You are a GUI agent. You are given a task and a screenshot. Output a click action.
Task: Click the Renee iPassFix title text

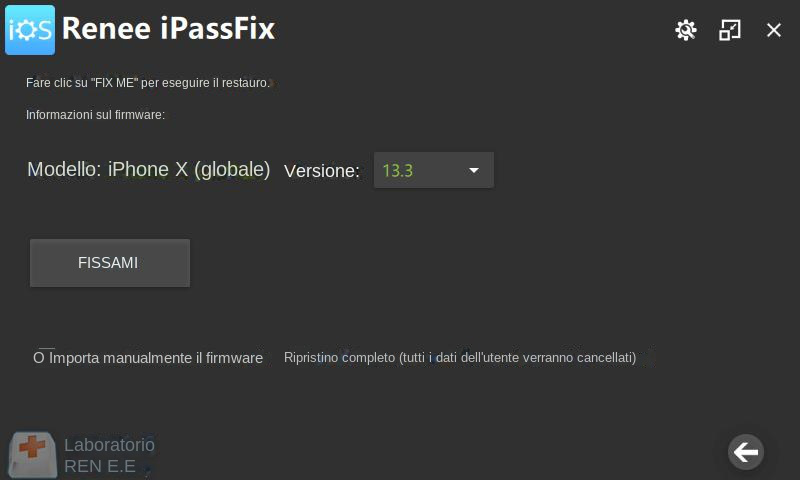coord(168,30)
